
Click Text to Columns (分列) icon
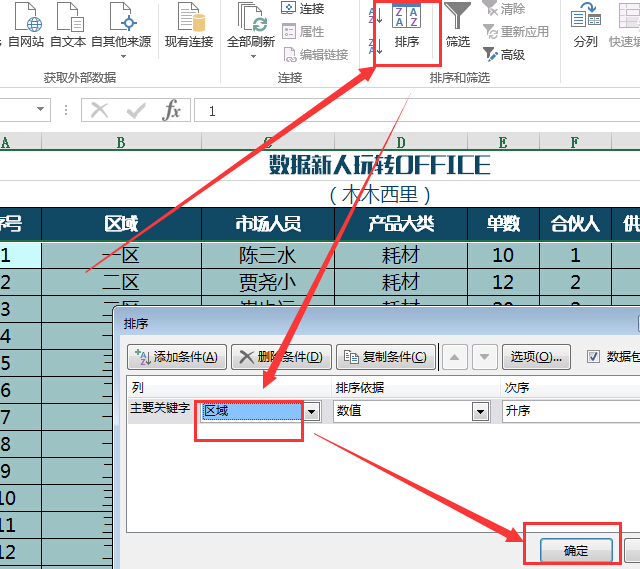coord(585,24)
